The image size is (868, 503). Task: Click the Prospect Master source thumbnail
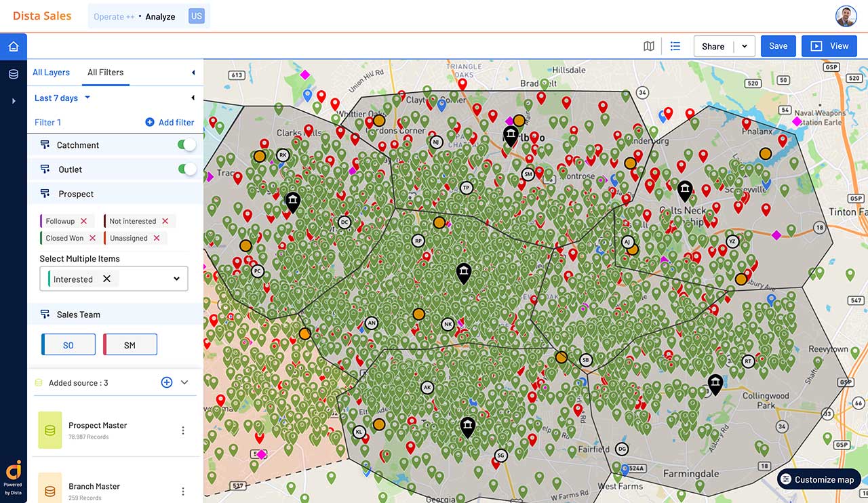point(50,430)
